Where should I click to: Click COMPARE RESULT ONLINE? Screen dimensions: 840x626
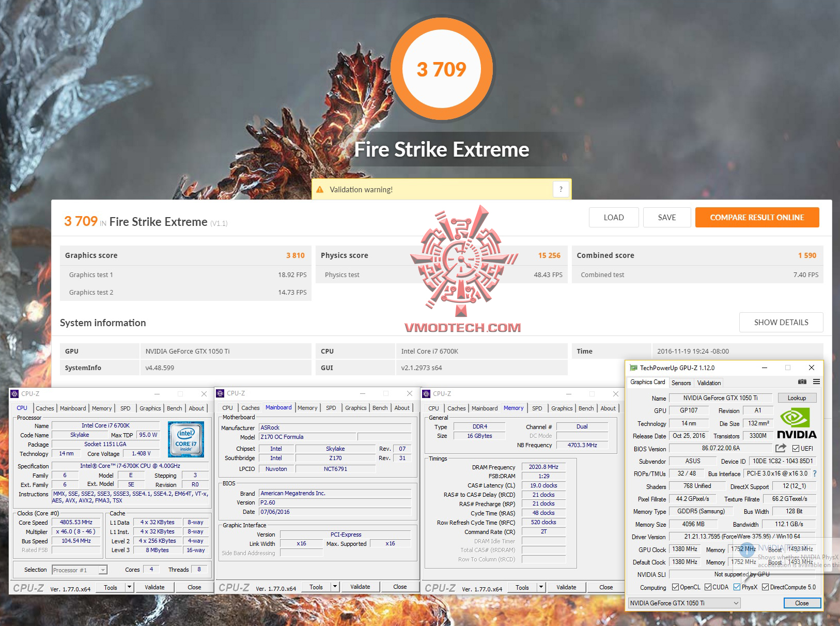pyautogui.click(x=757, y=218)
